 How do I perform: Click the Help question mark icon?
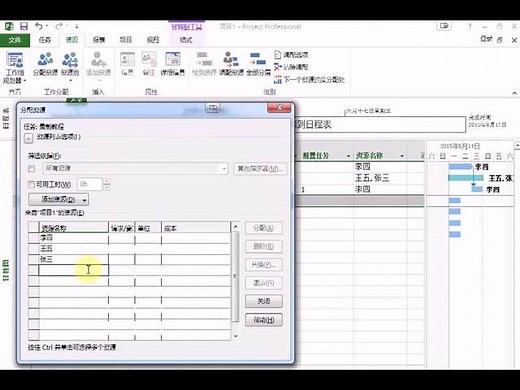[470, 26]
